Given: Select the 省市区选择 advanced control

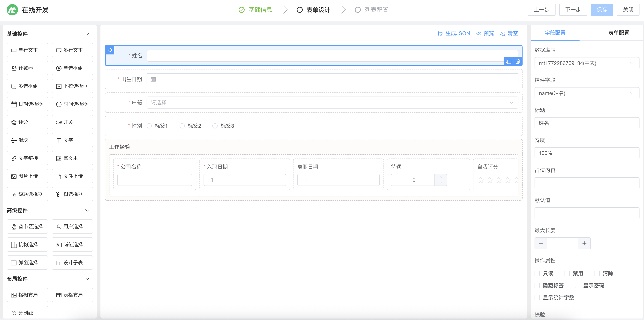Looking at the screenshot, I should [x=27, y=226].
